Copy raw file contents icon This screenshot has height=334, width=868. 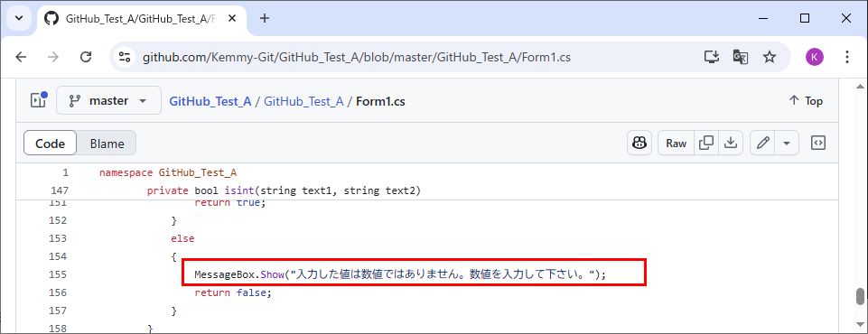pyautogui.click(x=706, y=144)
